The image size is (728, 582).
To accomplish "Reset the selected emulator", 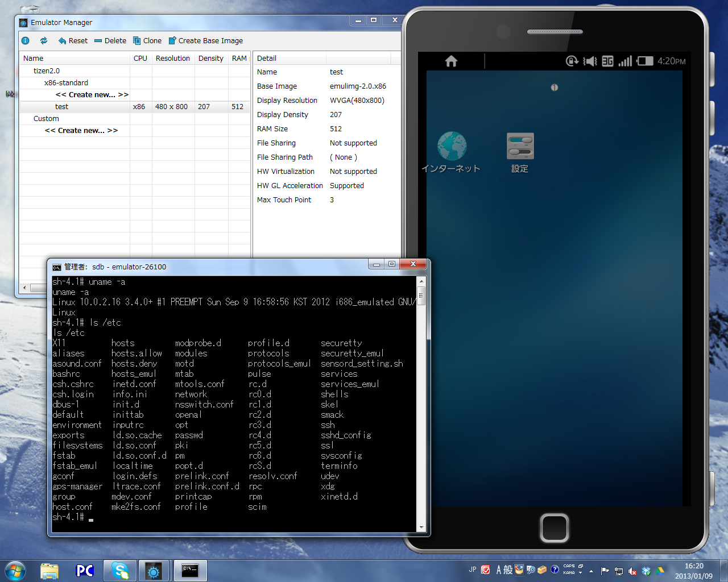I will click(x=73, y=40).
